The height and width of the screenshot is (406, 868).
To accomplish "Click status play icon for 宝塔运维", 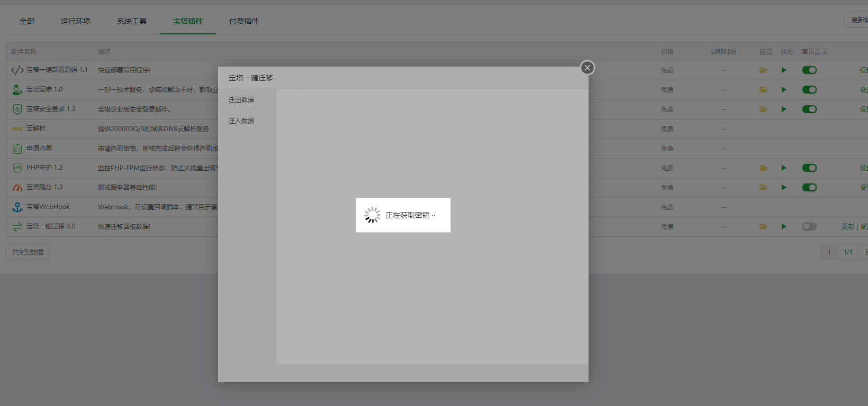I will point(784,90).
